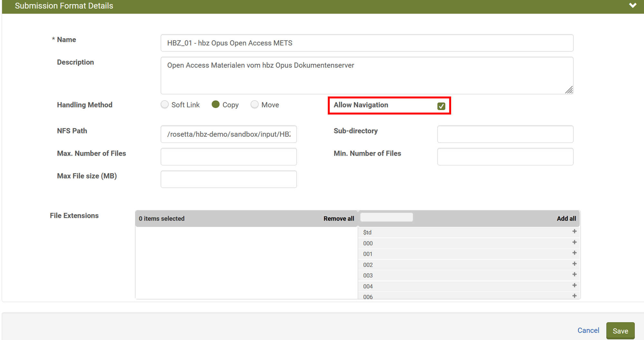Click Save to store the submission format
Viewport: 644px width, 340px height.
coord(620,331)
